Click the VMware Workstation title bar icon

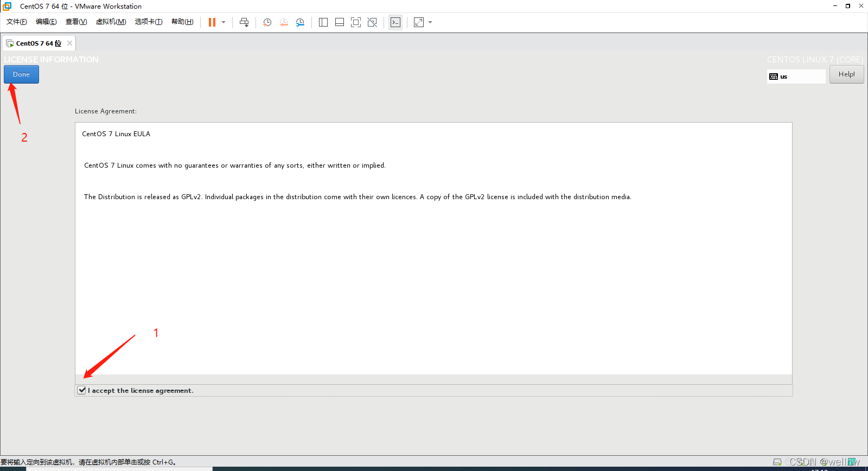(x=7, y=6)
